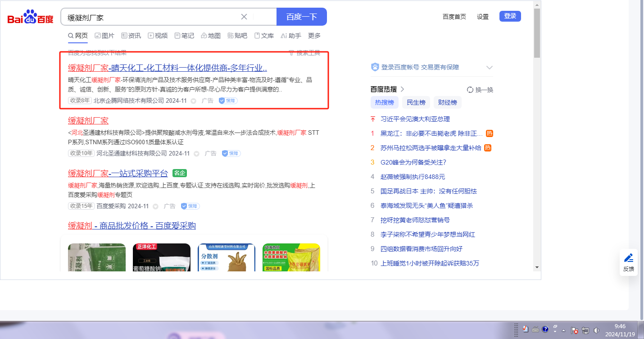
Task: Open hot topic 习近平会见澳大利亚总理
Action: 415,119
